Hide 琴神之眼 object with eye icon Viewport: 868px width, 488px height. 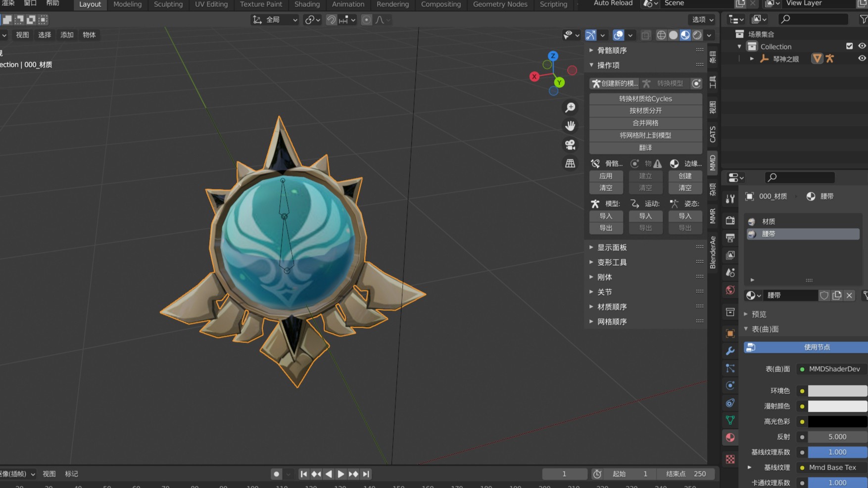[862, 58]
